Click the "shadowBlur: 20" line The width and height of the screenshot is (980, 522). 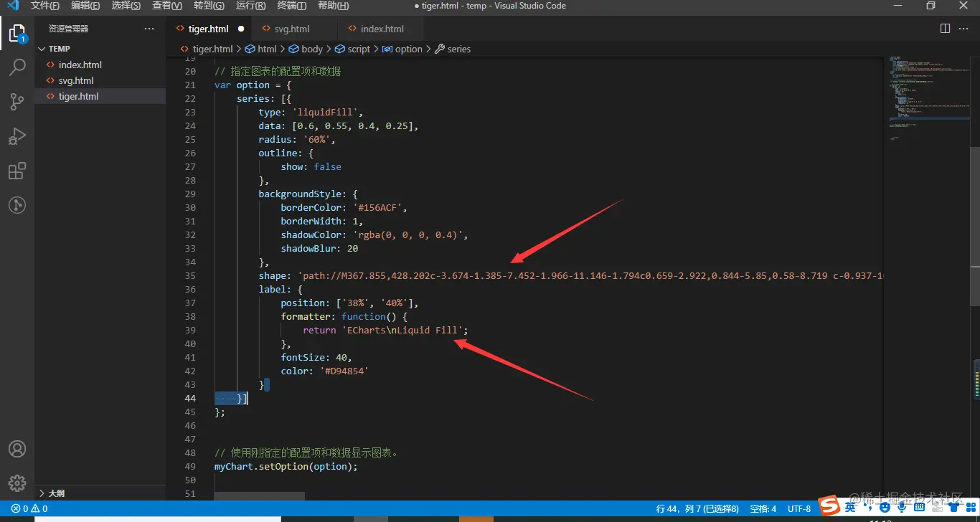pos(319,248)
